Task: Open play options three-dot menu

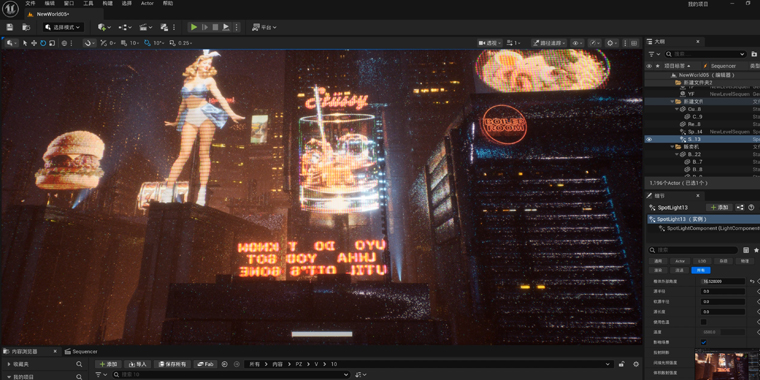Action: (237, 27)
